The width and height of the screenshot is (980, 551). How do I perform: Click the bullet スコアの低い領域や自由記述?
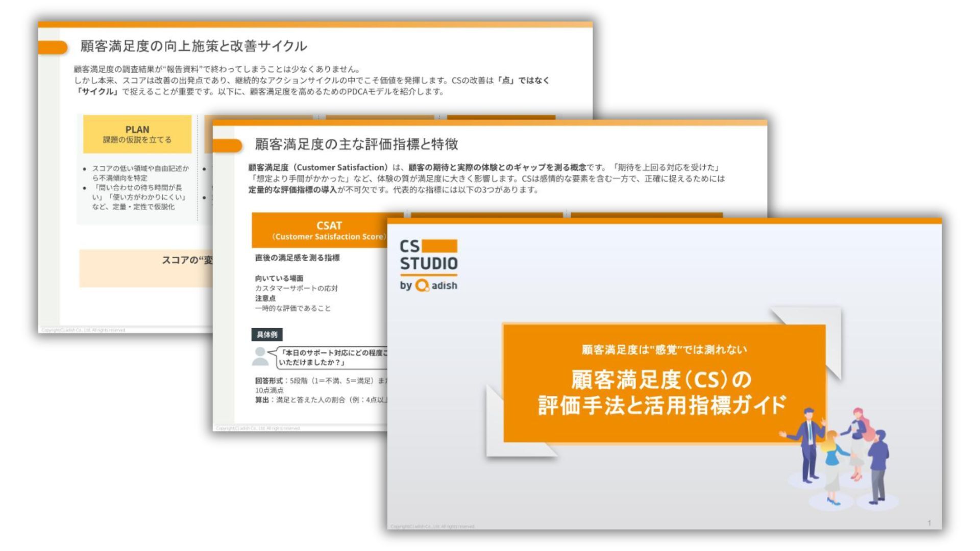tap(140, 173)
